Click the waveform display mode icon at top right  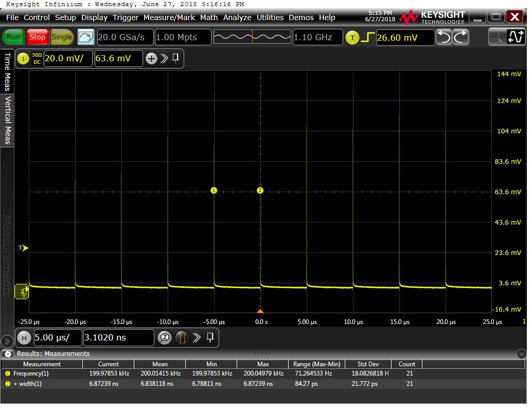click(x=515, y=37)
